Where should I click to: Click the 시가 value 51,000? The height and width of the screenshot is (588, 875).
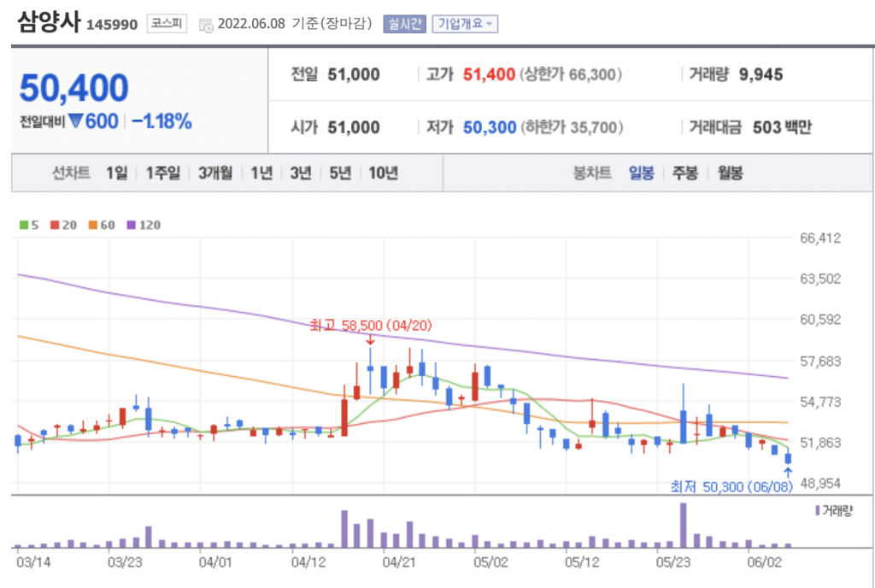(354, 127)
